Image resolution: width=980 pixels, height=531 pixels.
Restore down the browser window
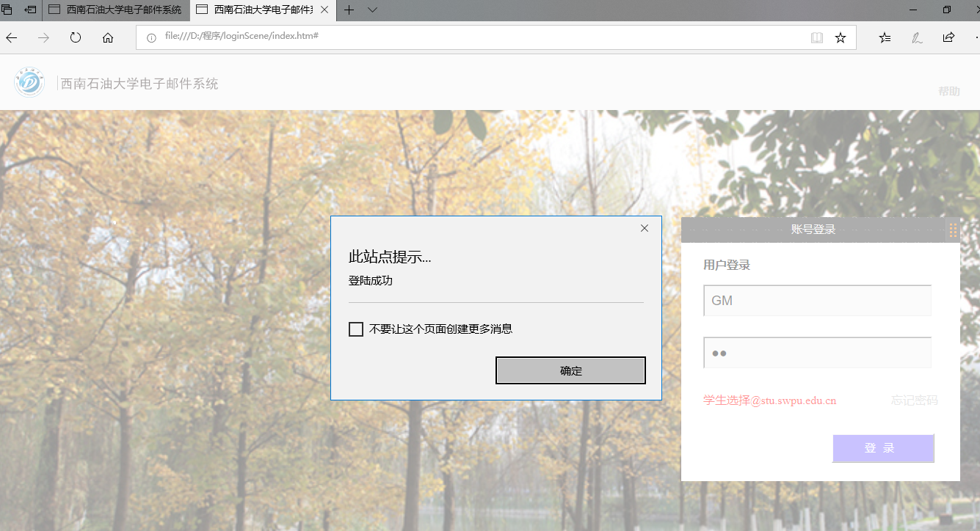(947, 10)
